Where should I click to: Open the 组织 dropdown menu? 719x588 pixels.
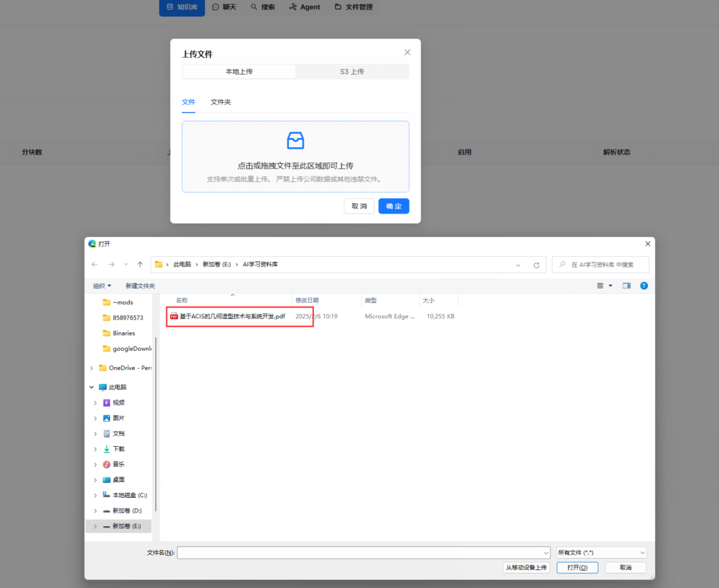click(102, 286)
